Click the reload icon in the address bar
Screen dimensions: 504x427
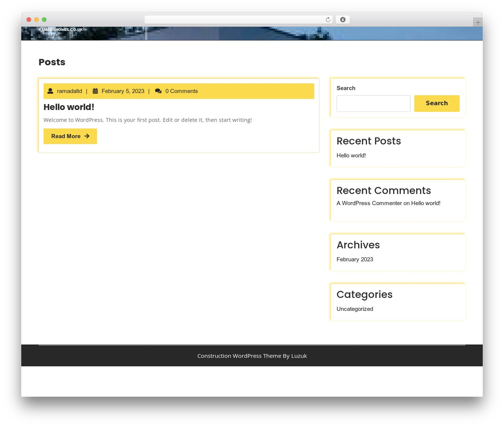328,20
